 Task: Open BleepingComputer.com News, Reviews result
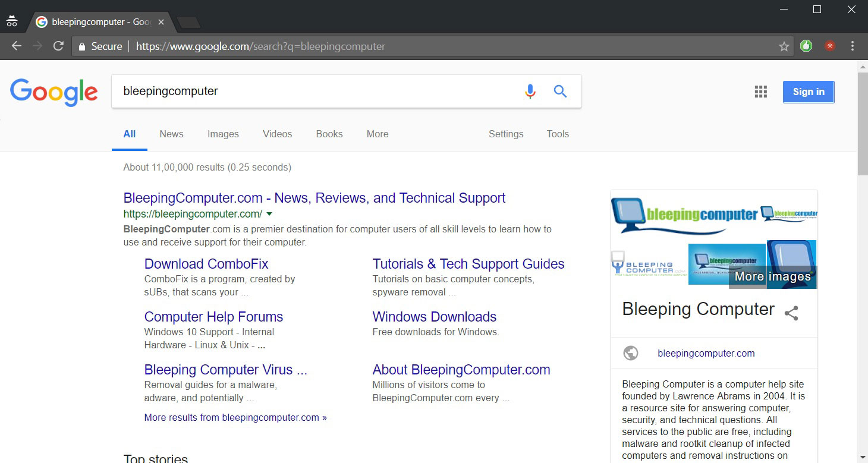[315, 198]
